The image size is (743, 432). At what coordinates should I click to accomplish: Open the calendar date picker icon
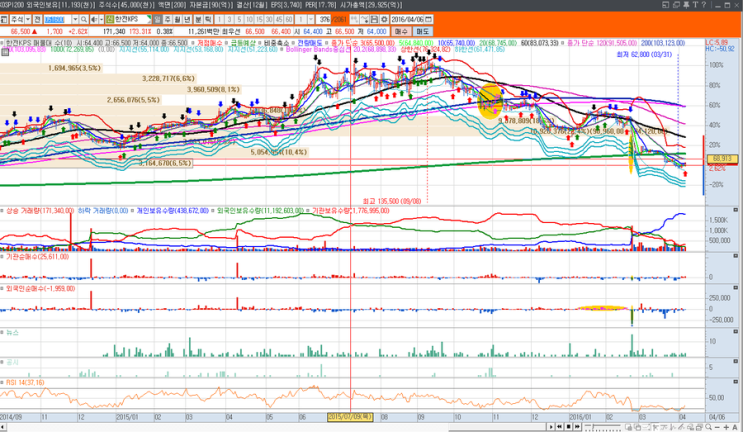pyautogui.click(x=428, y=19)
